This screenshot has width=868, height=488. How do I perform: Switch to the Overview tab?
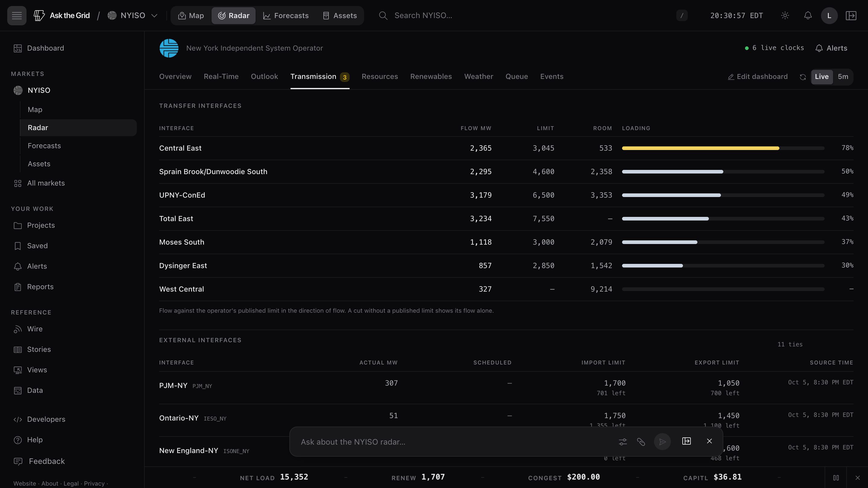point(175,77)
